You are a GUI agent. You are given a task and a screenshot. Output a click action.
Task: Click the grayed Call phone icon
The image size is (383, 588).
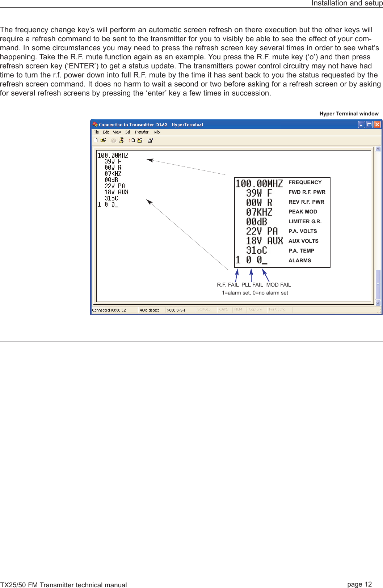pyautogui.click(x=114, y=140)
